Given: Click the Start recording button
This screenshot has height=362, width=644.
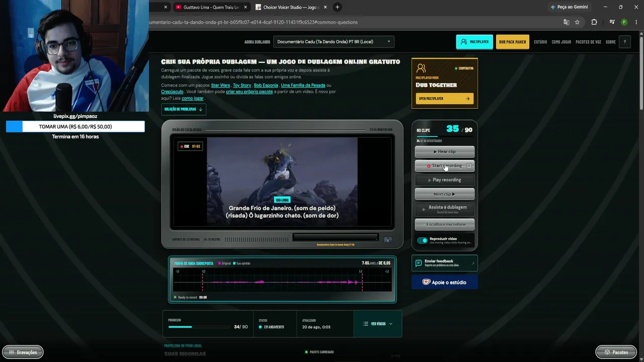Looking at the screenshot, I should (444, 165).
